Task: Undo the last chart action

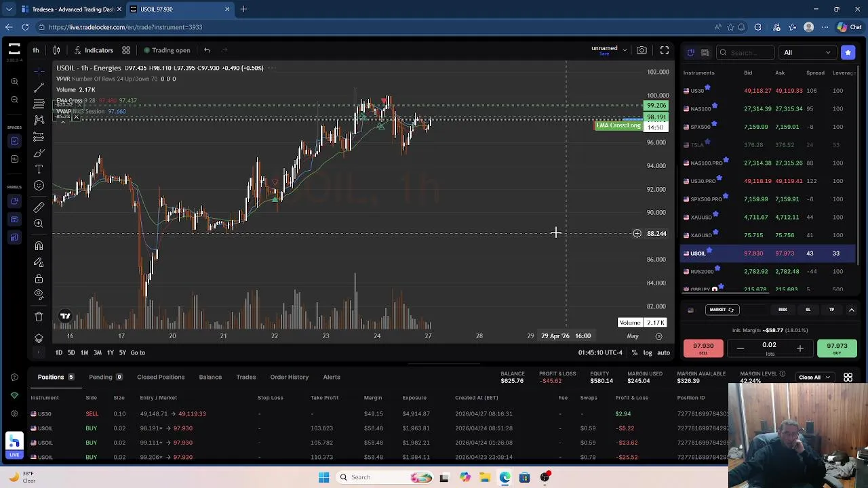Action: click(207, 50)
